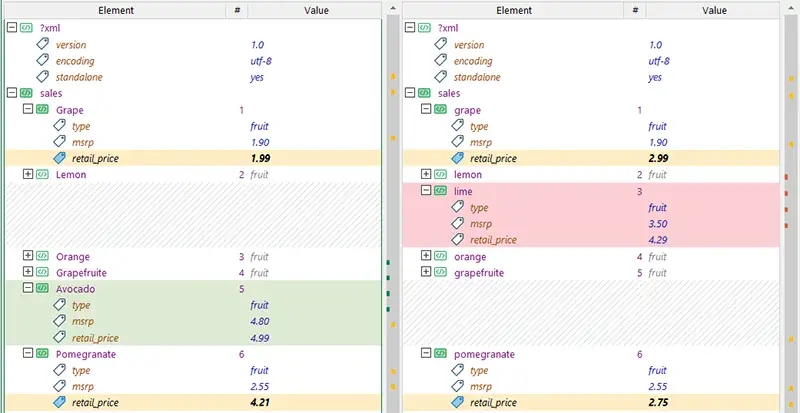Image resolution: width=800 pixels, height=413 pixels.
Task: Select the 4.29 retail_price value for lime
Action: tap(658, 240)
